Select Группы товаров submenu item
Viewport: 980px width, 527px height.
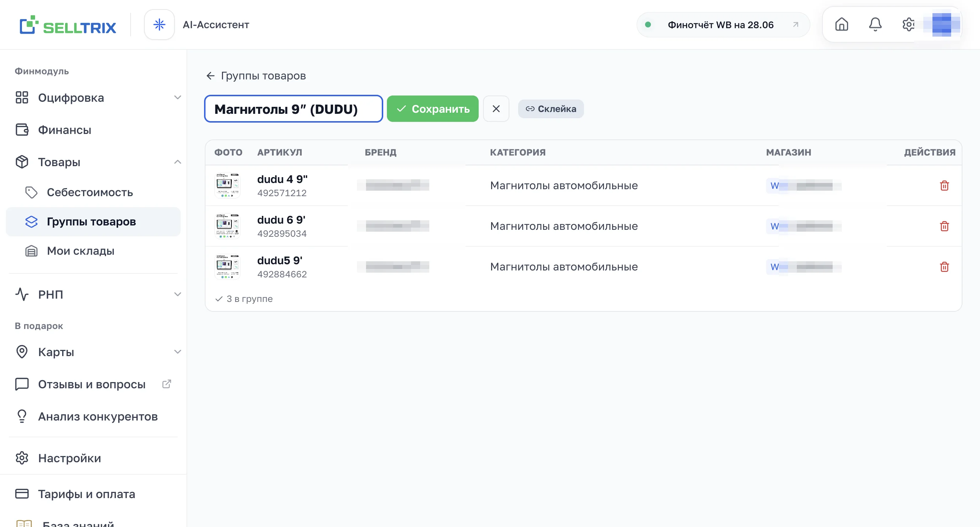94,222
